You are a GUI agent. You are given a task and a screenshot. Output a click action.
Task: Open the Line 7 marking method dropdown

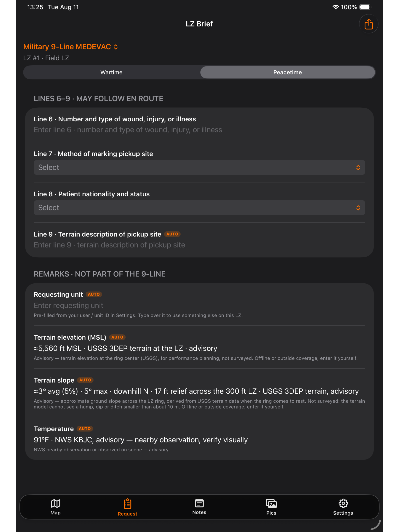point(199,167)
